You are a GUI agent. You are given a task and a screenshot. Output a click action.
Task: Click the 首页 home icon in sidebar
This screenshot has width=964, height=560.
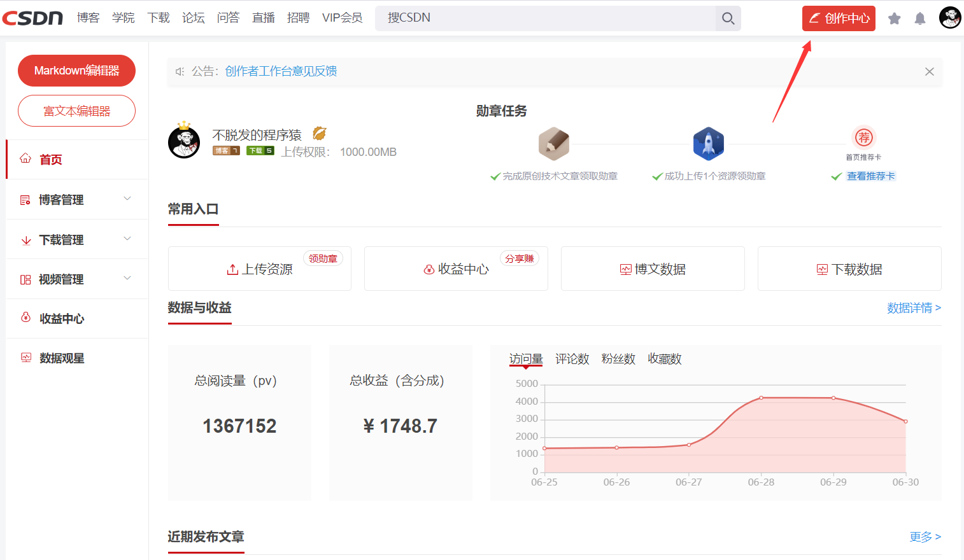[25, 158]
